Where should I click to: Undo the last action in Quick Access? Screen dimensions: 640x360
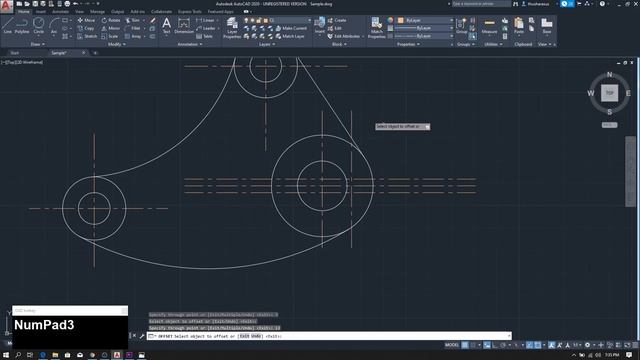76,4
